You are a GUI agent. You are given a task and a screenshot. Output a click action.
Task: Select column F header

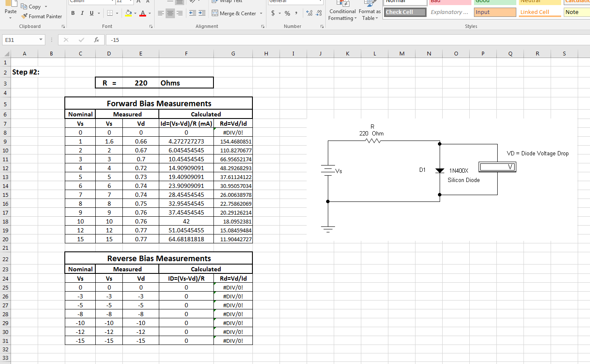[186, 54]
